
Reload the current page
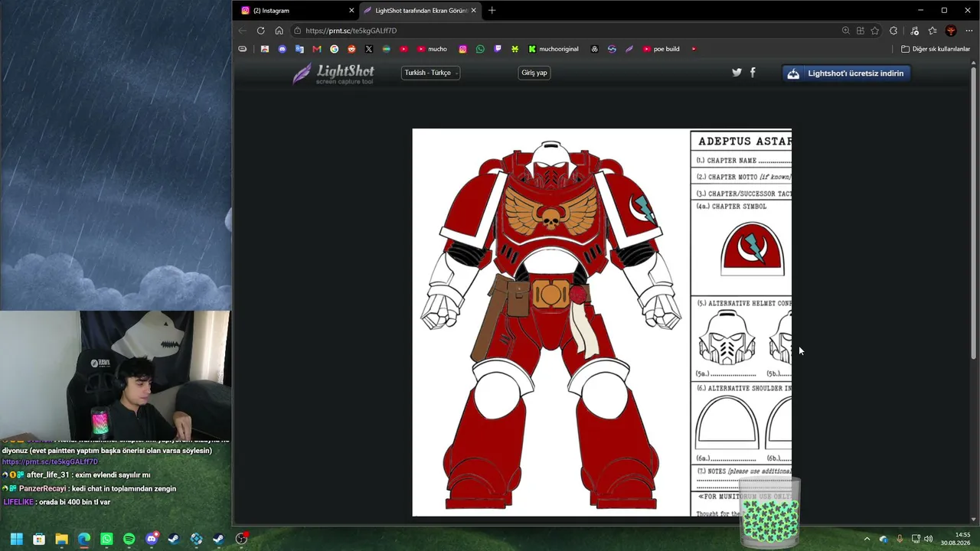(261, 31)
